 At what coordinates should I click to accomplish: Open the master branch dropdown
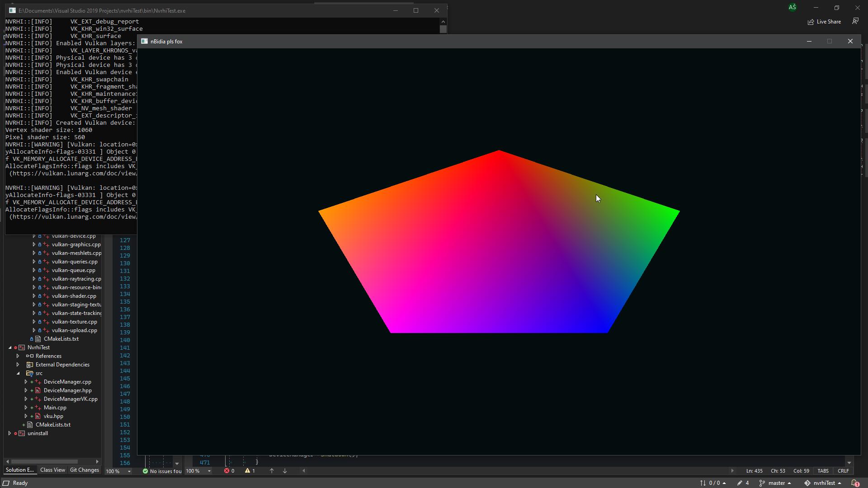776,483
